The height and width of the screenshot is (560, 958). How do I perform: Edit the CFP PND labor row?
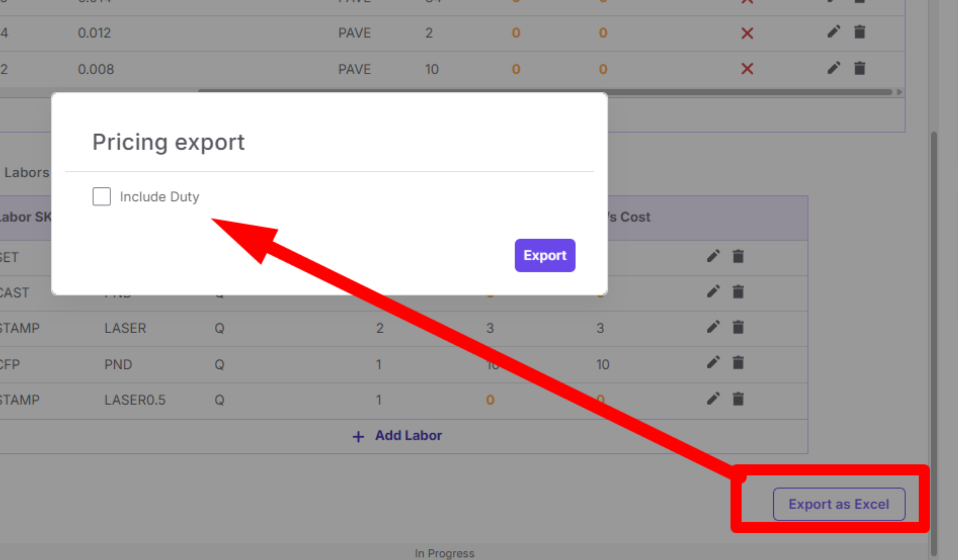713,363
